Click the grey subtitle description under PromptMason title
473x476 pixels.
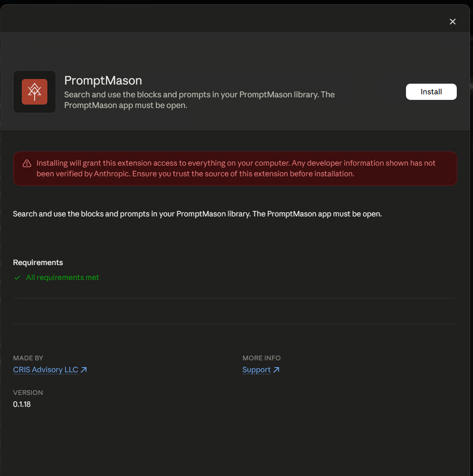(199, 100)
